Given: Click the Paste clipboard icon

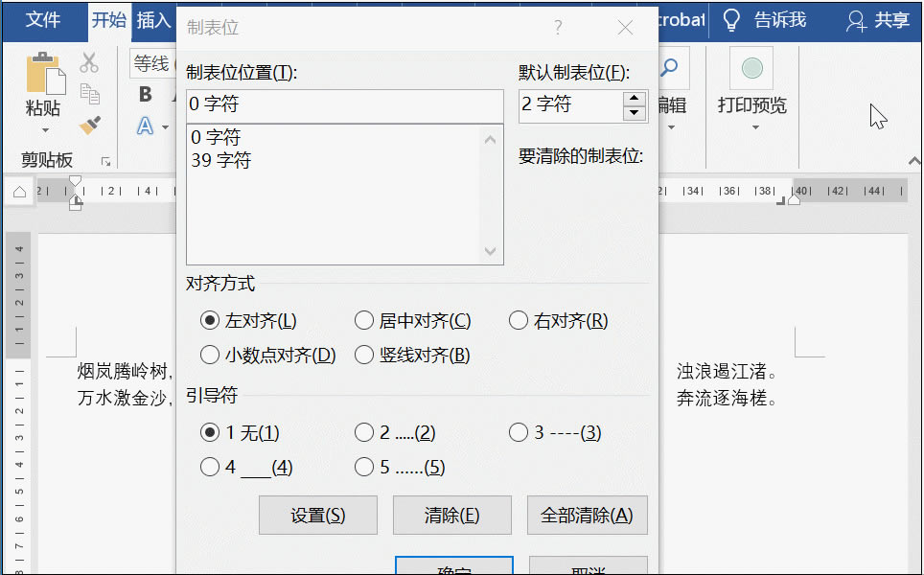Looking at the screenshot, I should [x=44, y=73].
